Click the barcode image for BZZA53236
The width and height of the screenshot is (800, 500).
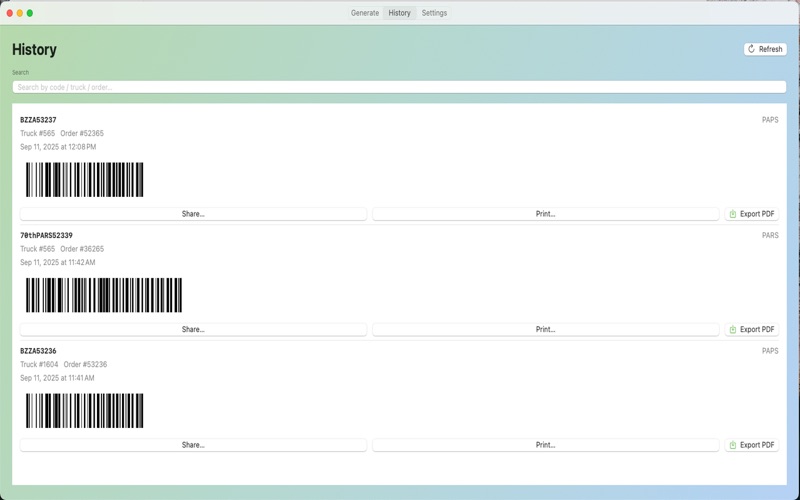click(x=85, y=411)
